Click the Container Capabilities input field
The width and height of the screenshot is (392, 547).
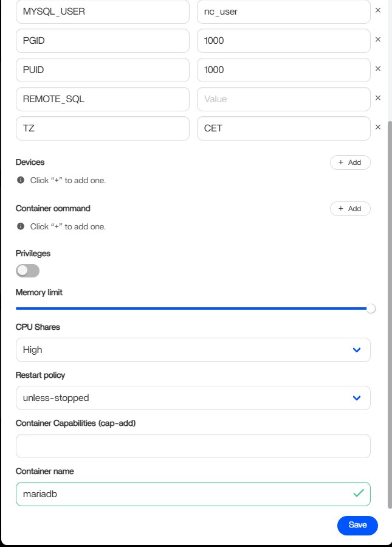pyautogui.click(x=193, y=446)
